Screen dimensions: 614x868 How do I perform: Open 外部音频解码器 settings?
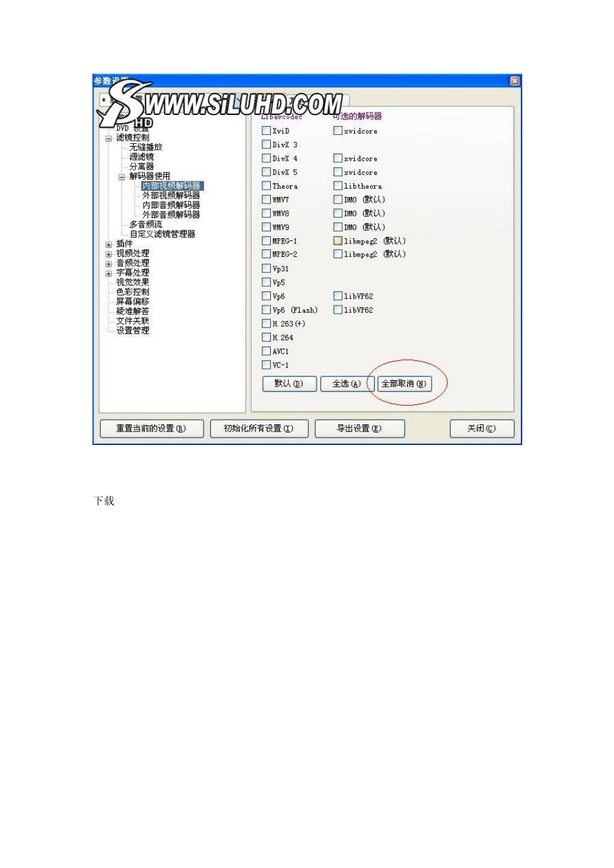tap(171, 214)
